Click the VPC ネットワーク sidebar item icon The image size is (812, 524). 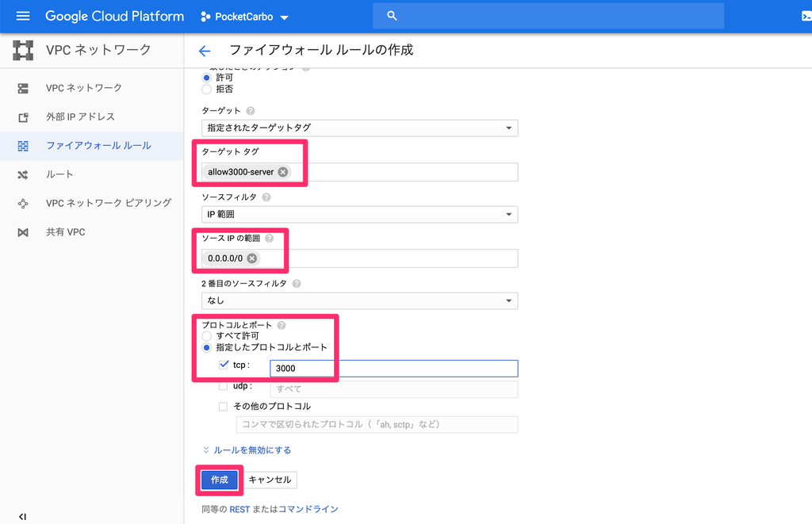(x=23, y=88)
